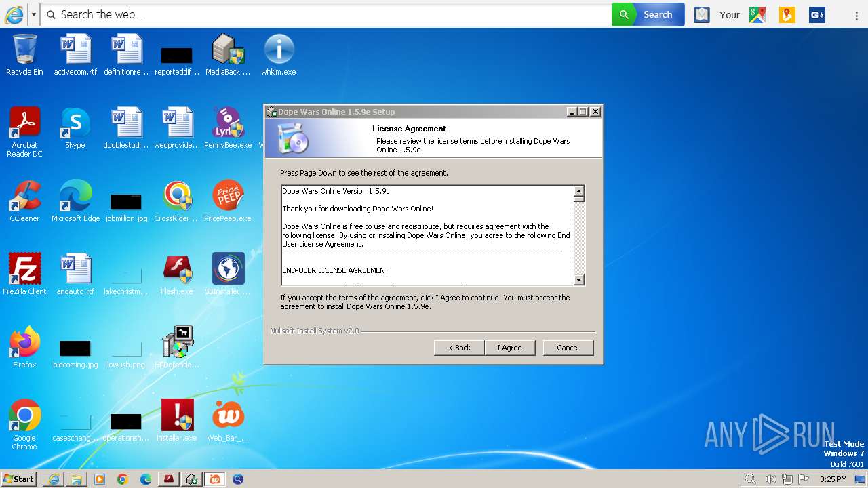
Task: Select the bidcoming.jpg file
Action: tap(75, 354)
